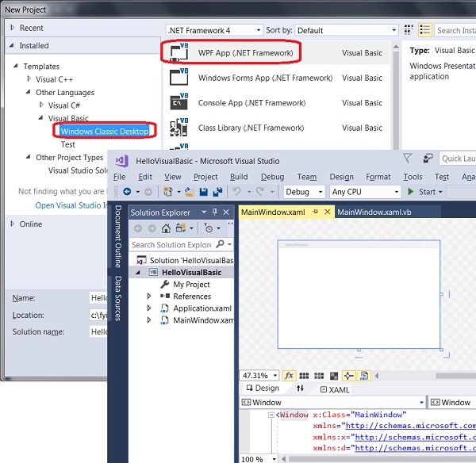The height and width of the screenshot is (463, 476).
Task: Select My Project in Solution Explorer
Action: [191, 285]
